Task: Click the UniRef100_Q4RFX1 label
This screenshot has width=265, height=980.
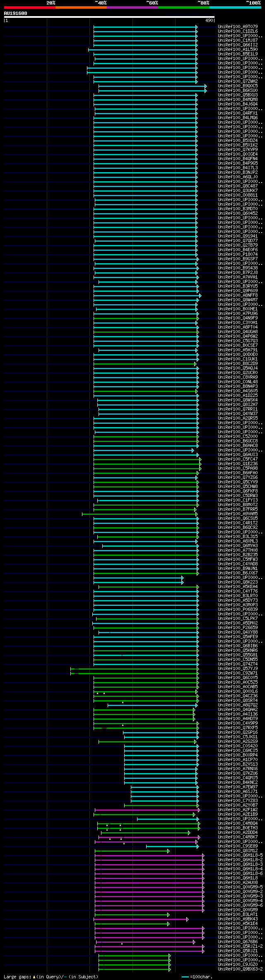Action: coord(238,113)
